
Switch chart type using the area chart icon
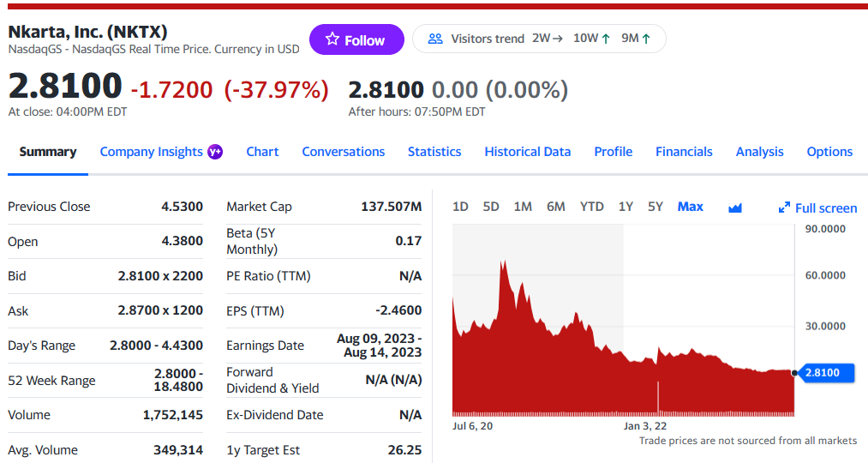[x=734, y=207]
